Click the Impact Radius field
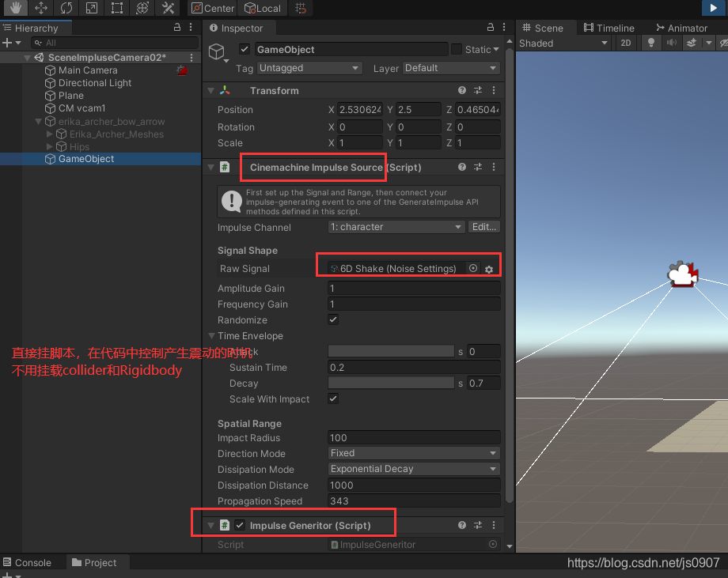 414,437
